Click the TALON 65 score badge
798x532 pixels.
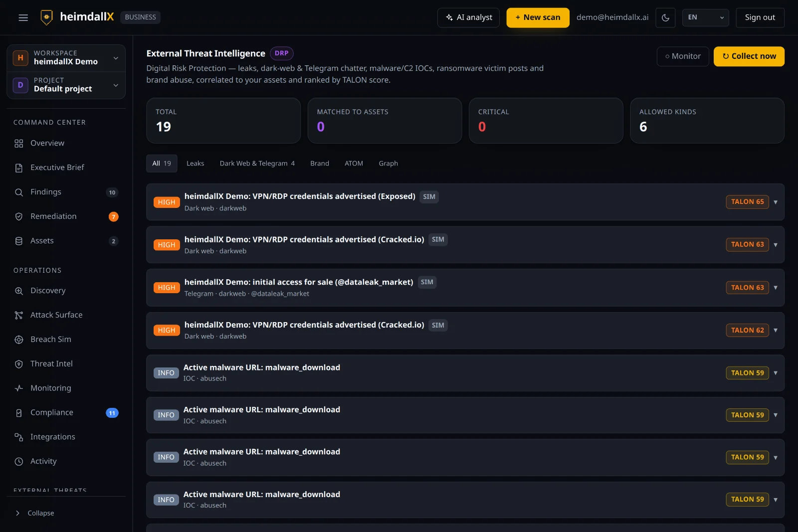click(747, 202)
